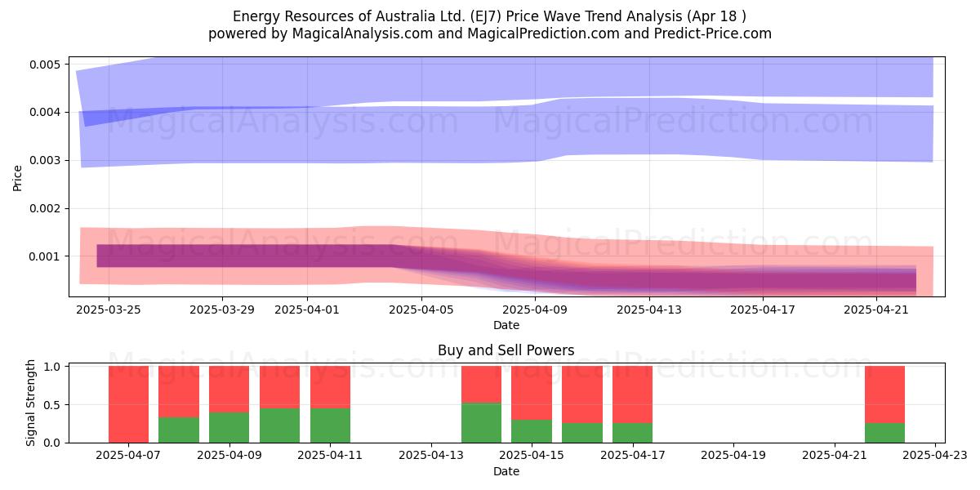The height and width of the screenshot is (490, 980).
Task: Click the 2025-04-15 tick in the signal chart
Action: pyautogui.click(x=532, y=456)
